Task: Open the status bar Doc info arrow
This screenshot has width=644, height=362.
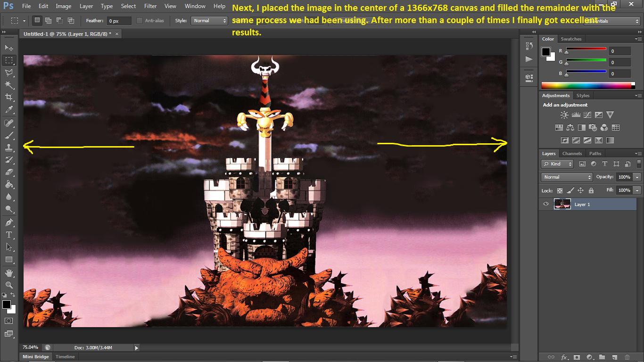Action: coord(137,348)
